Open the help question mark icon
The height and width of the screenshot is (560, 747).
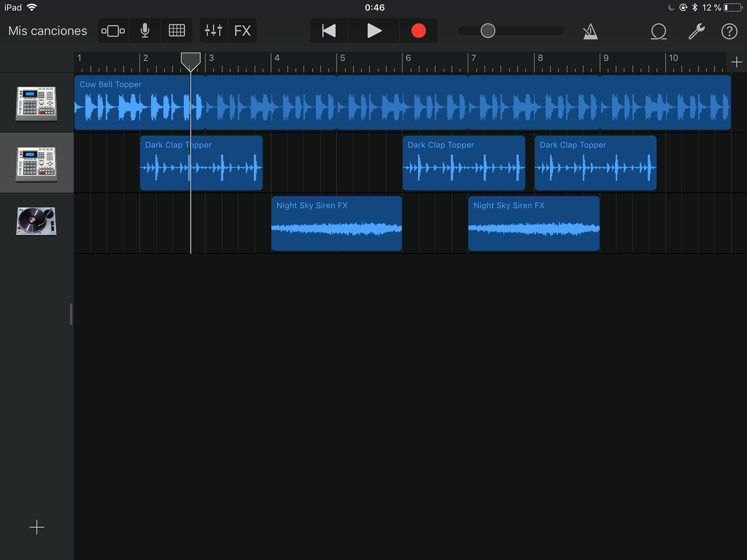(729, 31)
